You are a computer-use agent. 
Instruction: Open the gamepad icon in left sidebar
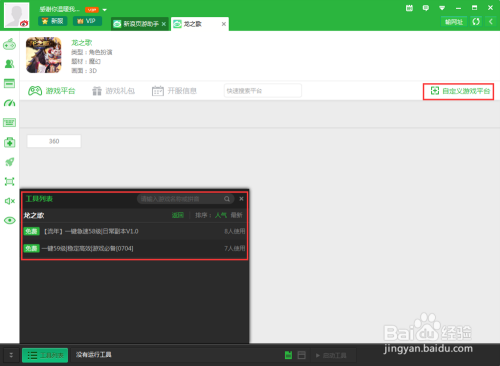(x=9, y=44)
